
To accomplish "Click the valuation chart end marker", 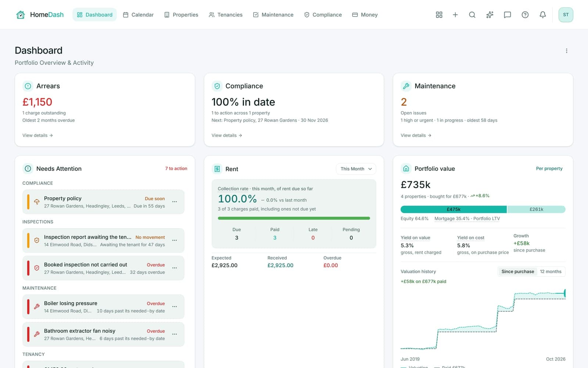I will click(x=564, y=293).
